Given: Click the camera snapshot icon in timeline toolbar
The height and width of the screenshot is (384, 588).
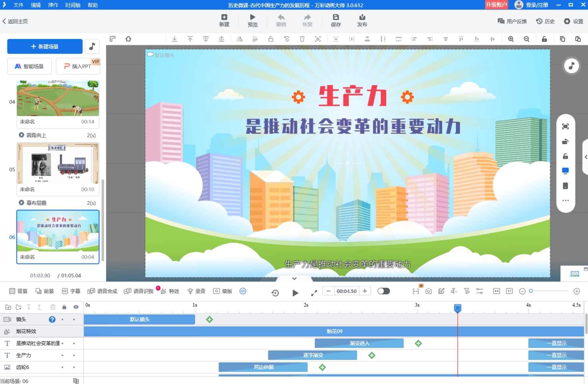Looking at the screenshot, I should click(x=428, y=291).
